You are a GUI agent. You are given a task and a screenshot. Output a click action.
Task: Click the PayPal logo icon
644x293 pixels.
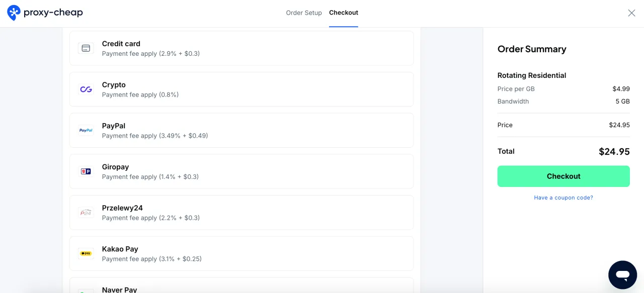point(86,130)
